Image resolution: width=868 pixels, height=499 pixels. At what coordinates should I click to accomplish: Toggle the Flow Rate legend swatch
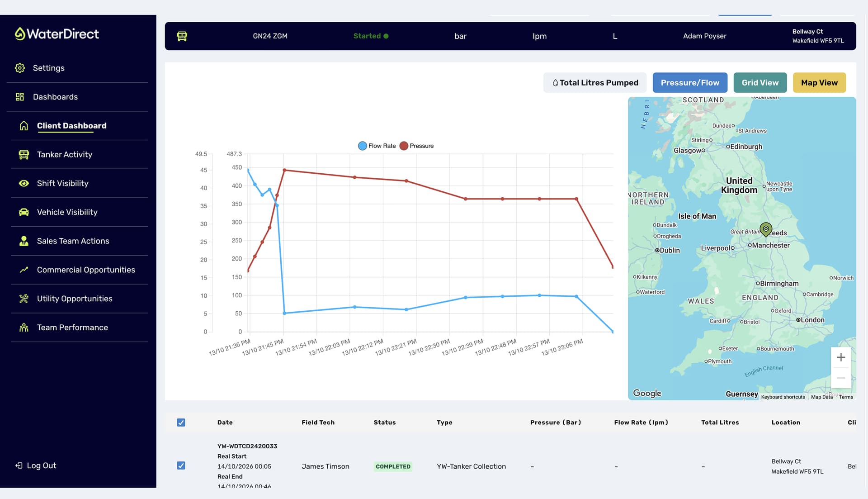pos(363,146)
